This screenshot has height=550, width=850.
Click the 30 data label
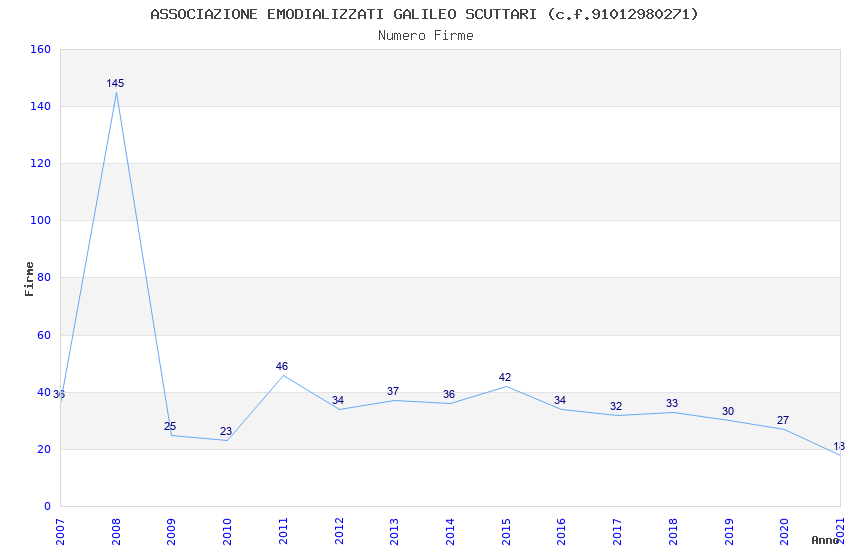click(727, 411)
